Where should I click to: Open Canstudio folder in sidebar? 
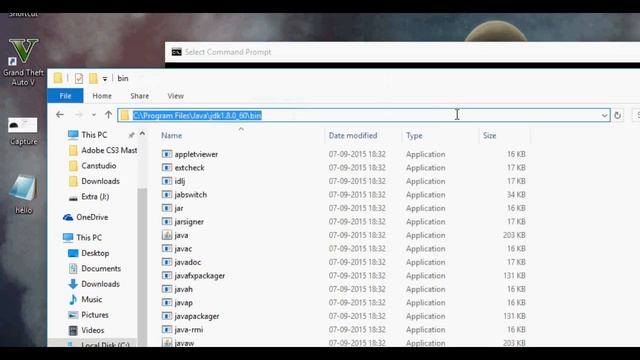point(92,166)
